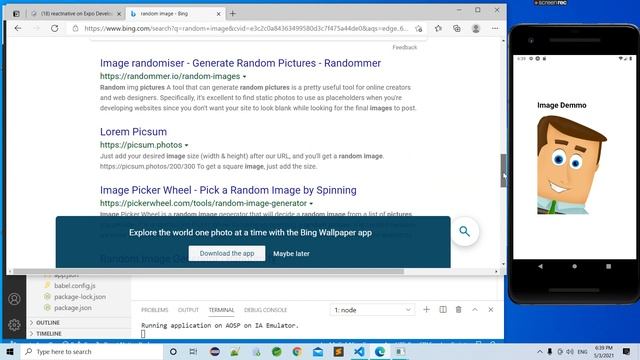Screen dimensions: 640x360
Task: Open the Edge Favorites list
Action: [x=438, y=29]
